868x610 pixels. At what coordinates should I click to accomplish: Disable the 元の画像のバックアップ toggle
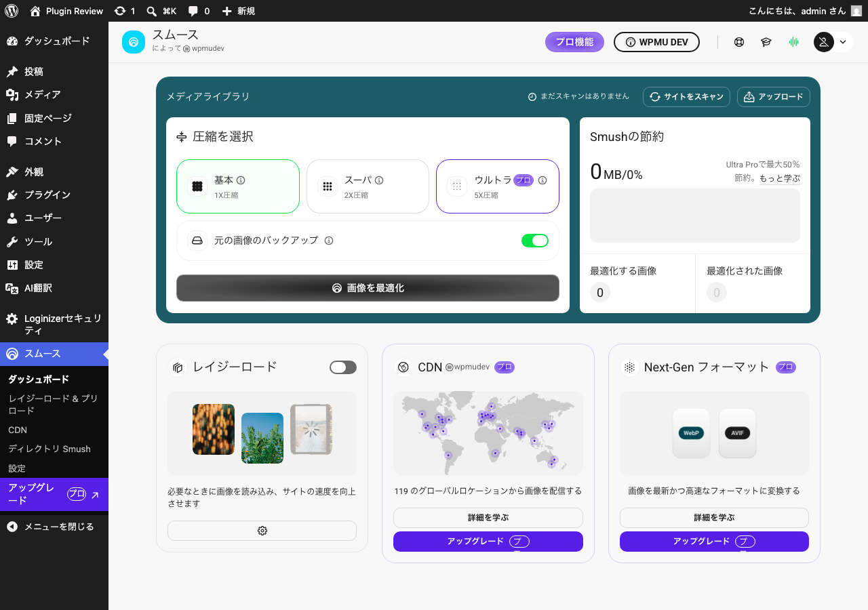click(535, 241)
